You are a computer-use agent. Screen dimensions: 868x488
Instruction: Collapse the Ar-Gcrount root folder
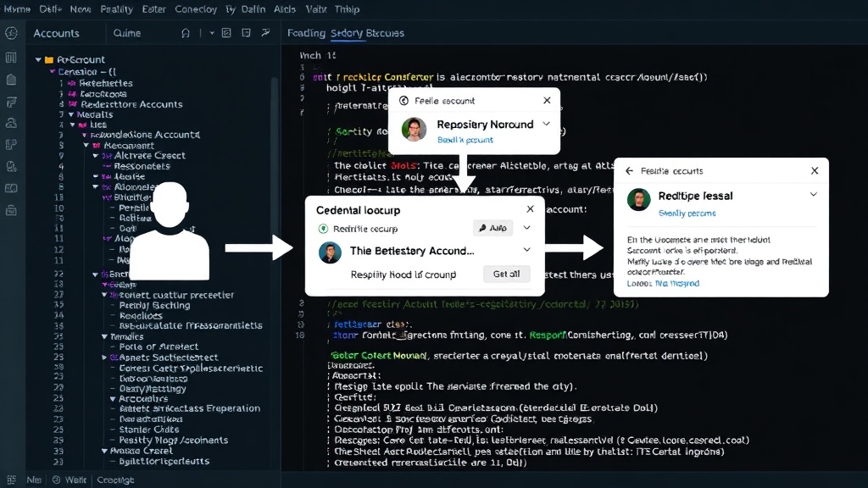[38, 60]
